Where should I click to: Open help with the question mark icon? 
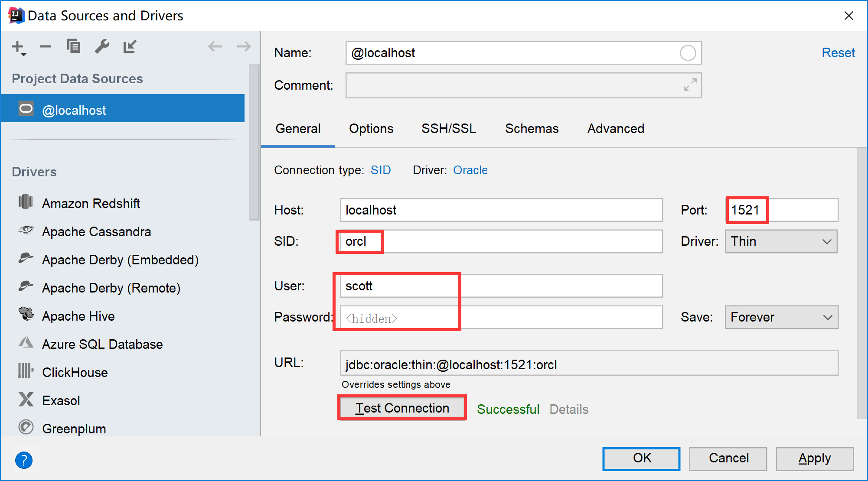point(24,460)
